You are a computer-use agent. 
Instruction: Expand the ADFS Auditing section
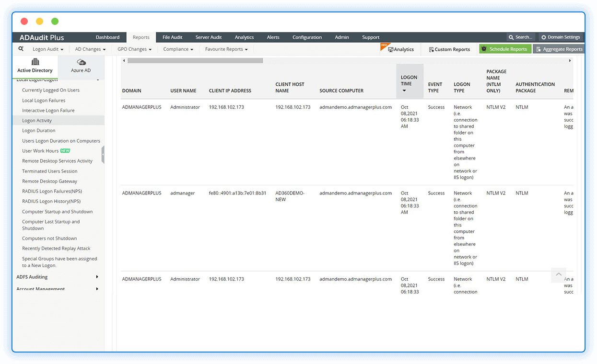[x=58, y=277]
